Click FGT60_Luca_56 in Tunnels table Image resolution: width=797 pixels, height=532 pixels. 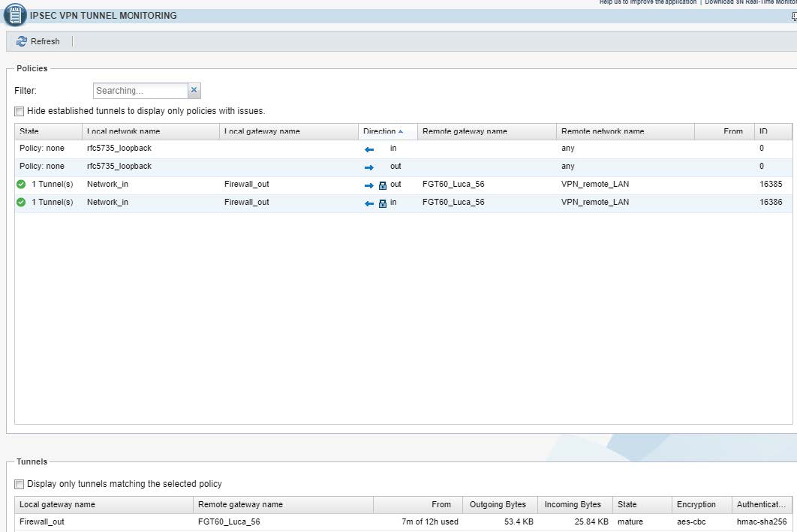pyautogui.click(x=229, y=521)
